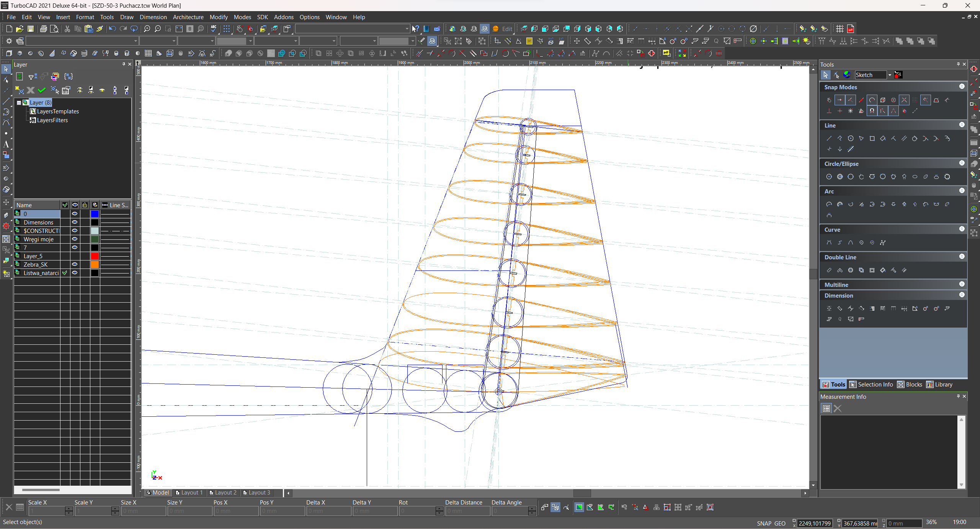The image size is (980, 529).
Task: Open the Selection Info panel tab
Action: 871,385
